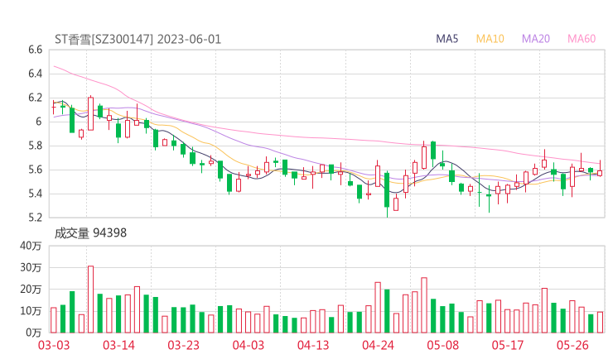Select the 05-26 date marker

pos(572,345)
